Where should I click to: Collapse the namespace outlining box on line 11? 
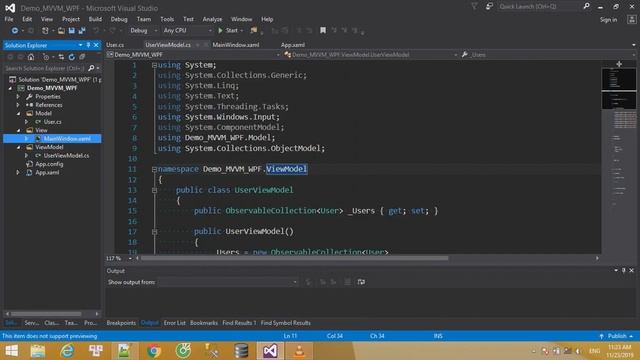[x=154, y=169]
